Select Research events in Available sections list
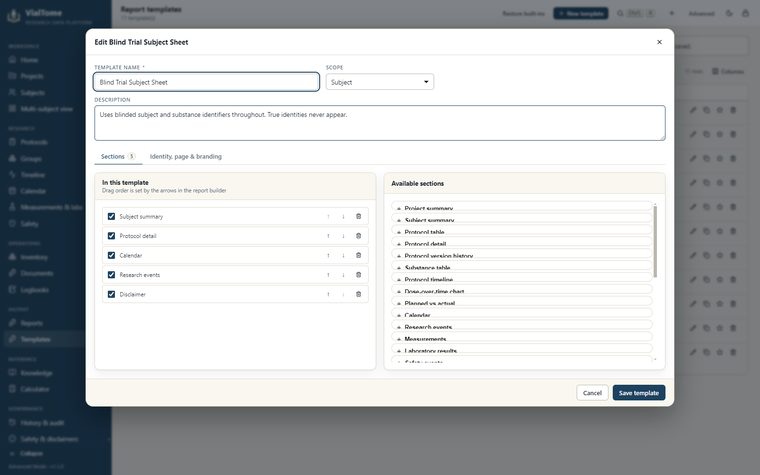Viewport: 760px width, 475px height. coord(522,325)
